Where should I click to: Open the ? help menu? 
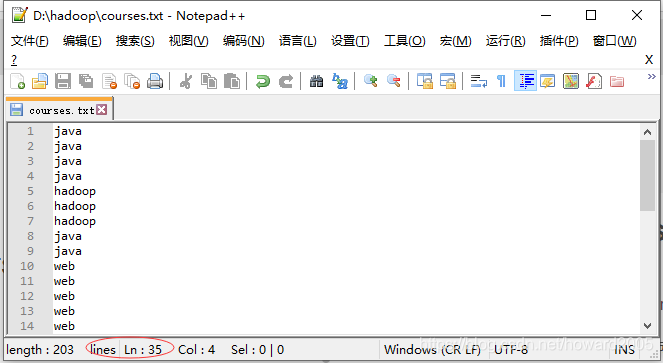(14, 60)
